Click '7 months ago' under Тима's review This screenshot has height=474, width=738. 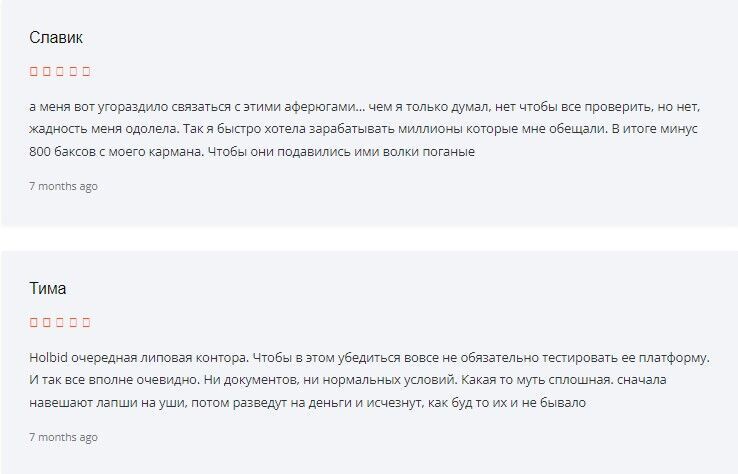[x=63, y=437]
